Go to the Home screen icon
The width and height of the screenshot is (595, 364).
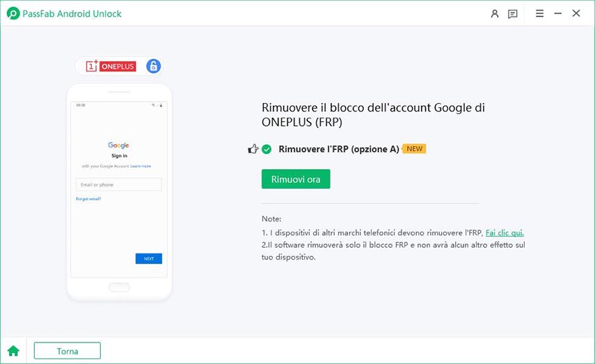(x=13, y=351)
